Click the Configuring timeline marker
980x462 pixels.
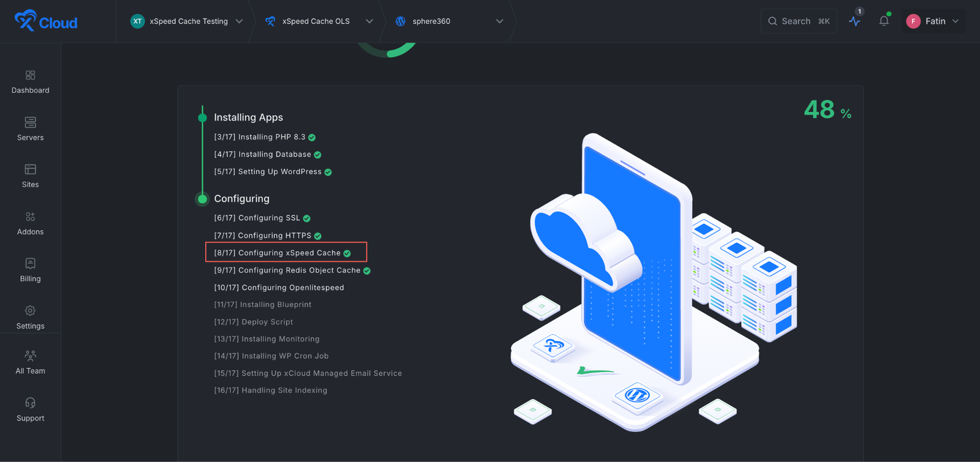202,199
